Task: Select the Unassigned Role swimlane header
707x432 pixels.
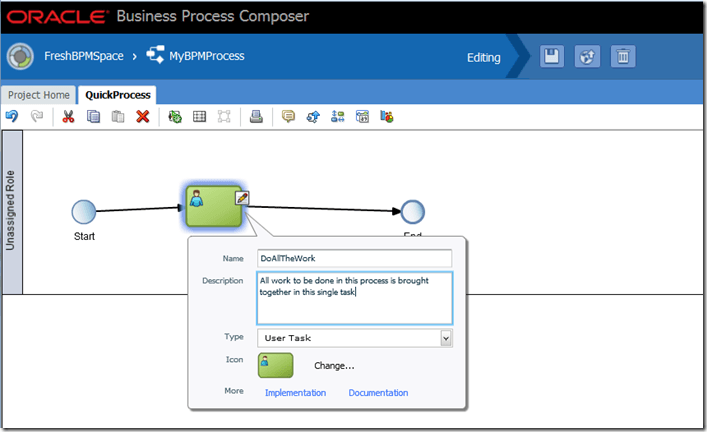Action: click(12, 212)
